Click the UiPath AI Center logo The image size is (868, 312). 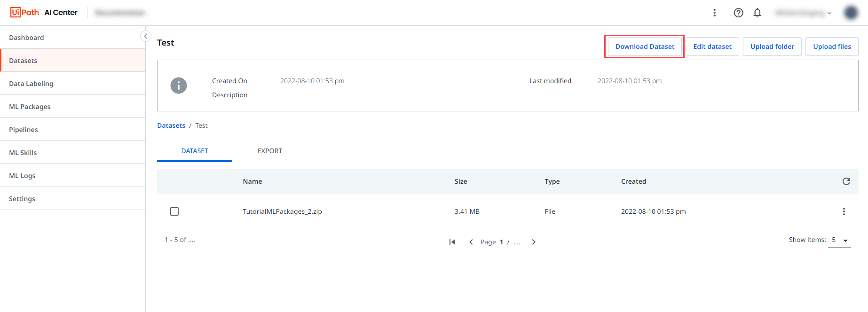(44, 12)
